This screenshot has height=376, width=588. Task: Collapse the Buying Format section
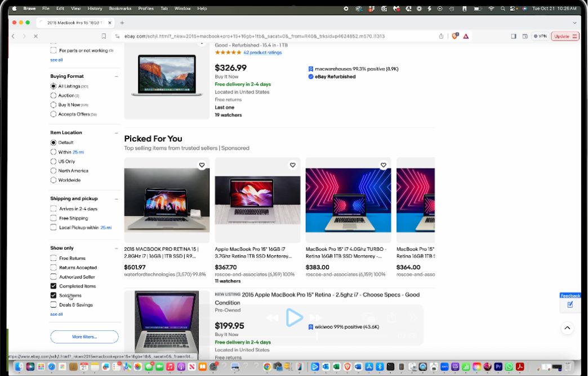pos(117,77)
